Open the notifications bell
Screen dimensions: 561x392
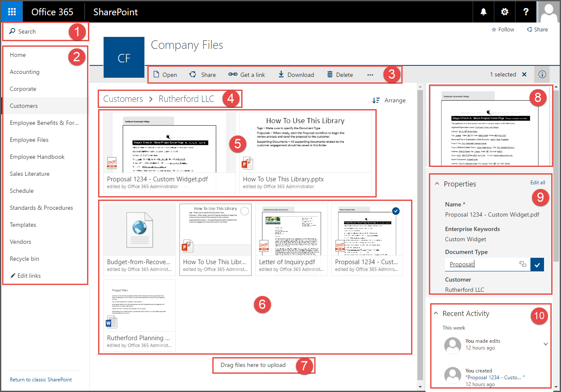point(483,12)
